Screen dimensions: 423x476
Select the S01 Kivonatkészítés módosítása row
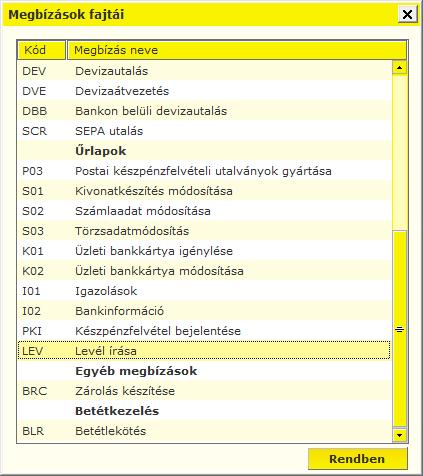204,191
